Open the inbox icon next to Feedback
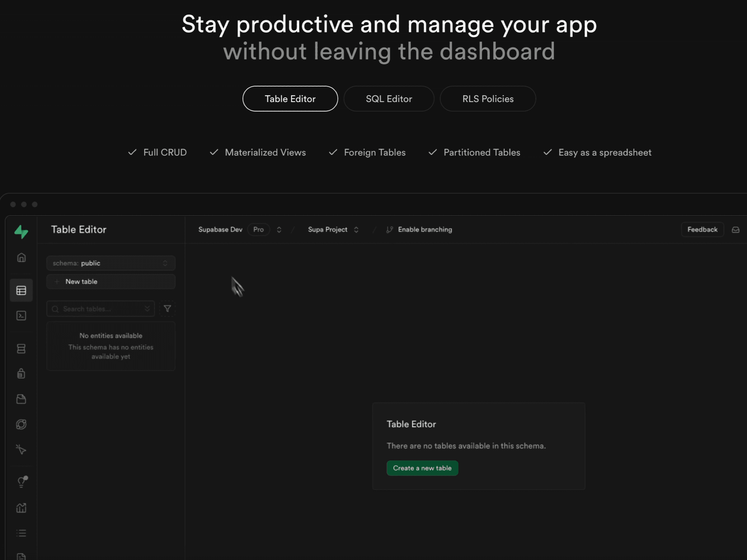Image resolution: width=747 pixels, height=560 pixels. (735, 230)
